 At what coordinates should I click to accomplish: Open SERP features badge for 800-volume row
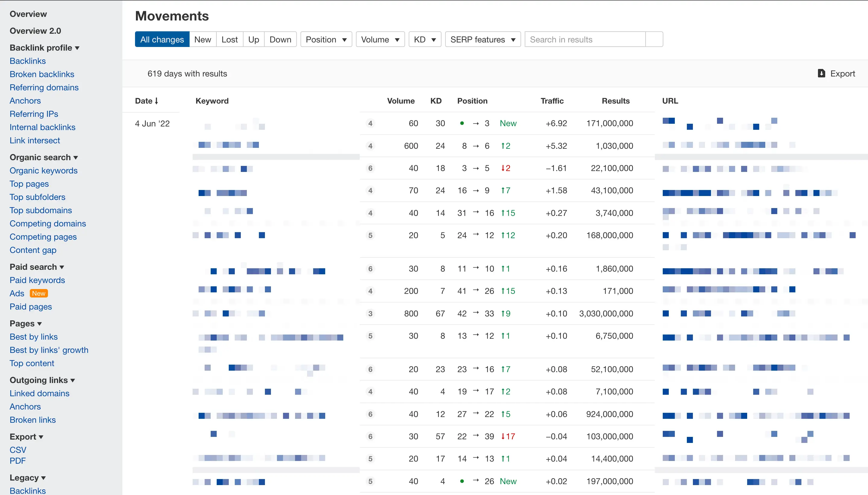370,313
